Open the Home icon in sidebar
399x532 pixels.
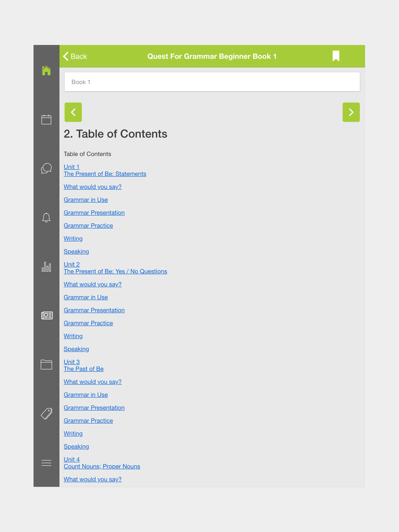point(46,70)
